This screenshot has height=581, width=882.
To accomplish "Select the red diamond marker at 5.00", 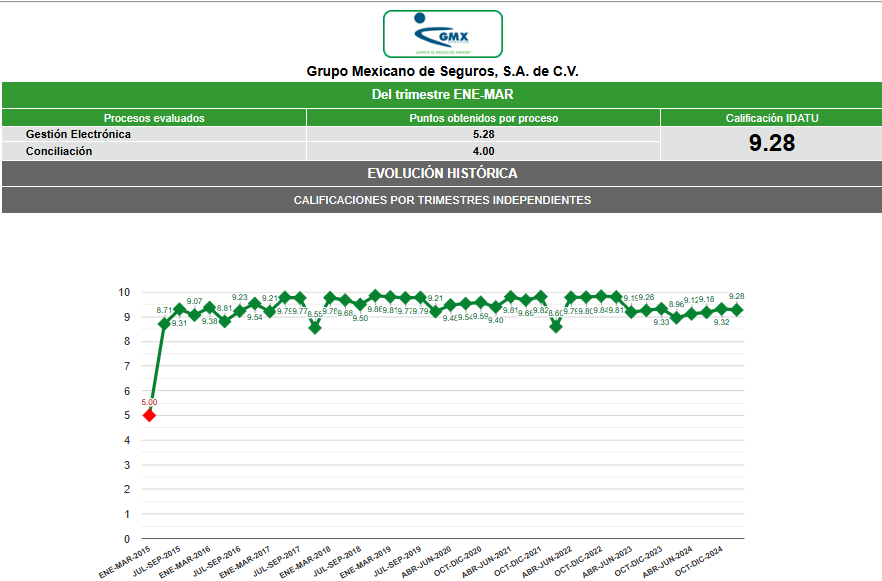I will click(x=149, y=416).
